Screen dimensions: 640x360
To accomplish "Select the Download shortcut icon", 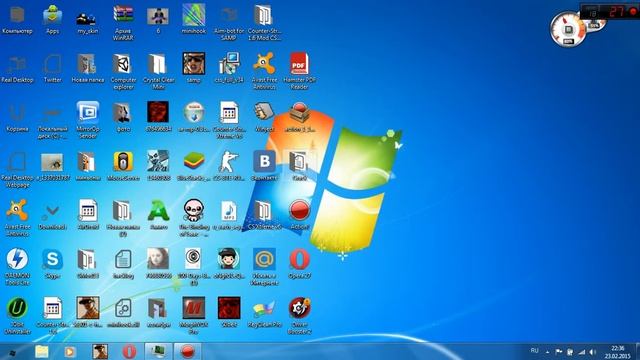I will [x=52, y=216].
